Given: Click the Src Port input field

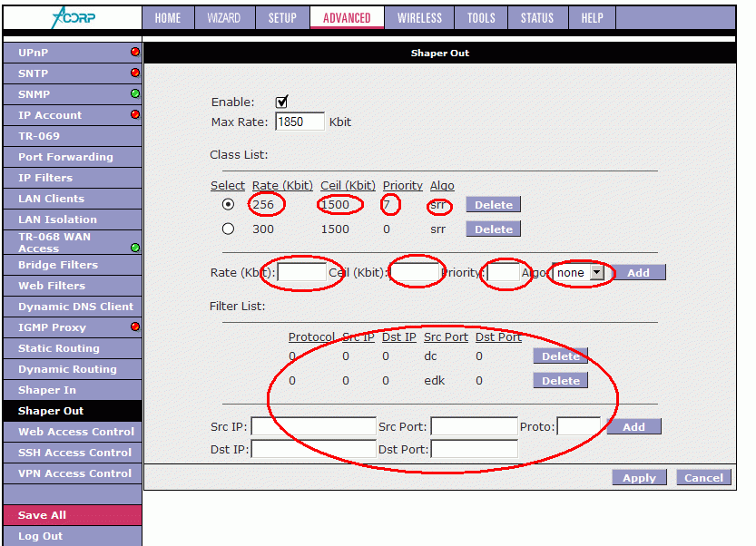Looking at the screenshot, I should tap(475, 426).
